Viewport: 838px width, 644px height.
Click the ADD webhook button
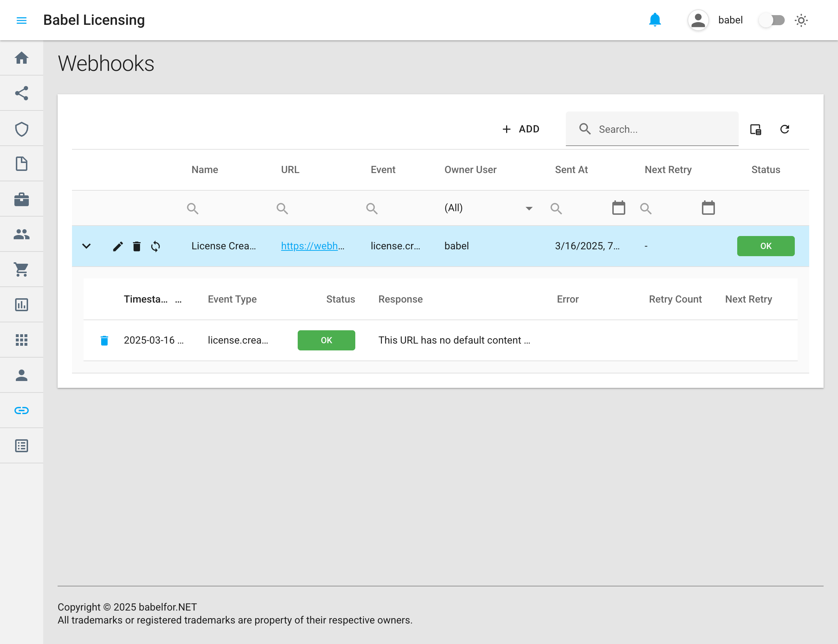click(x=521, y=129)
